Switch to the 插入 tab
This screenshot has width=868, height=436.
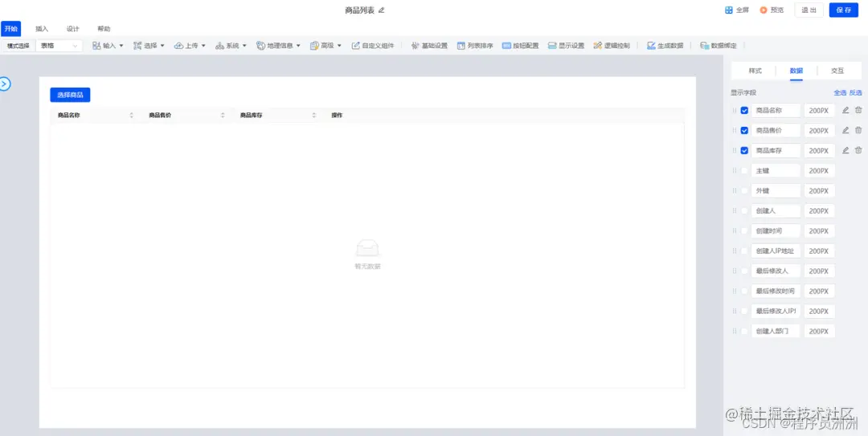[42, 29]
